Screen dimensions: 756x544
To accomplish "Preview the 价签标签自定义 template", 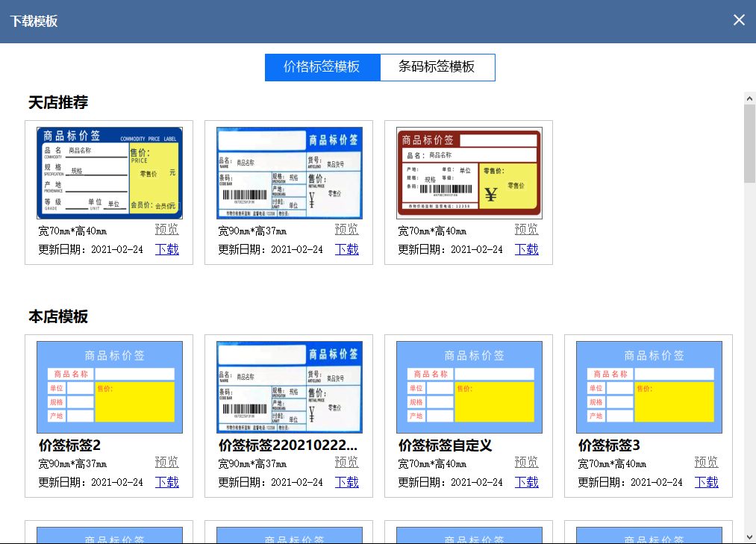I will tap(526, 462).
